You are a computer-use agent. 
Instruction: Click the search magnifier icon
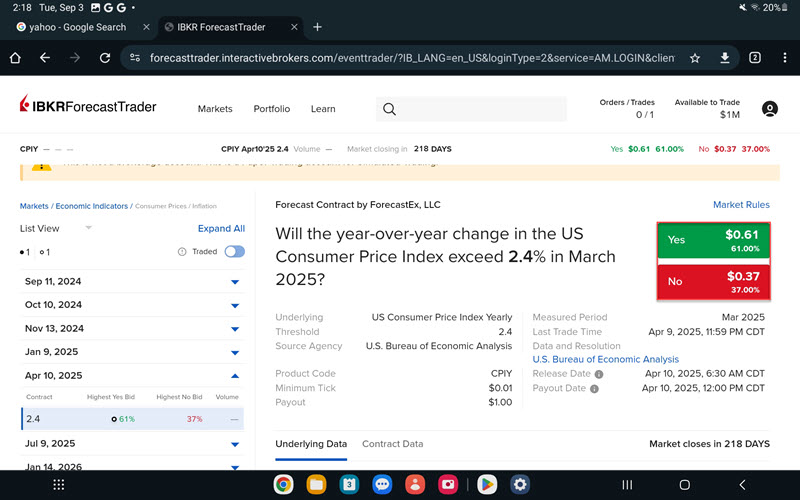pos(389,109)
